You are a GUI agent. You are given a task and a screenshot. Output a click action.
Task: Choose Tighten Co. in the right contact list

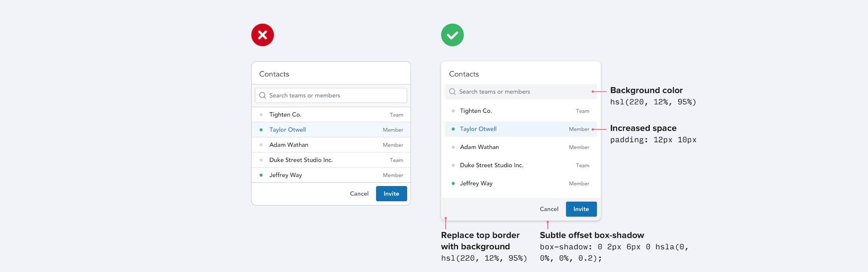pos(476,111)
